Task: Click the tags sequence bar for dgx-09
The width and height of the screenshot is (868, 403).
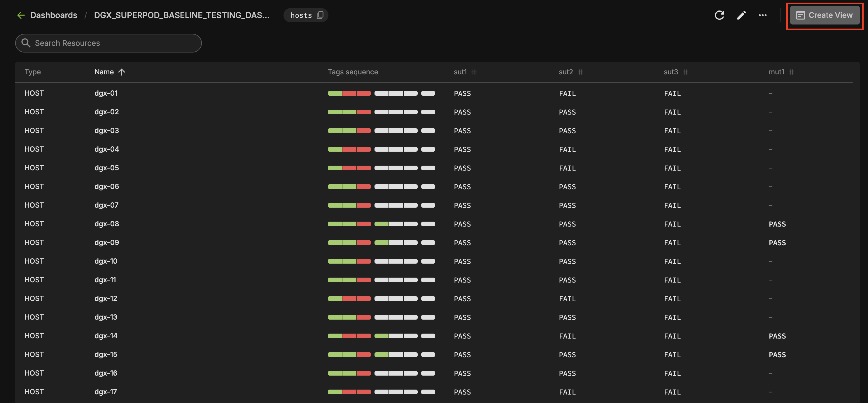Action: 381,243
